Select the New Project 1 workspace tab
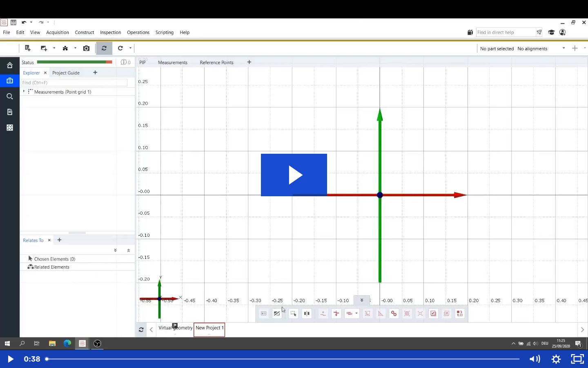The image size is (588, 368). point(209,328)
